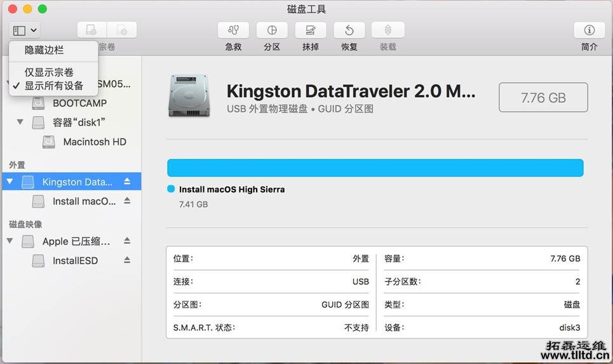Open the Info (简介) panel
The width and height of the screenshot is (613, 364).
(589, 30)
